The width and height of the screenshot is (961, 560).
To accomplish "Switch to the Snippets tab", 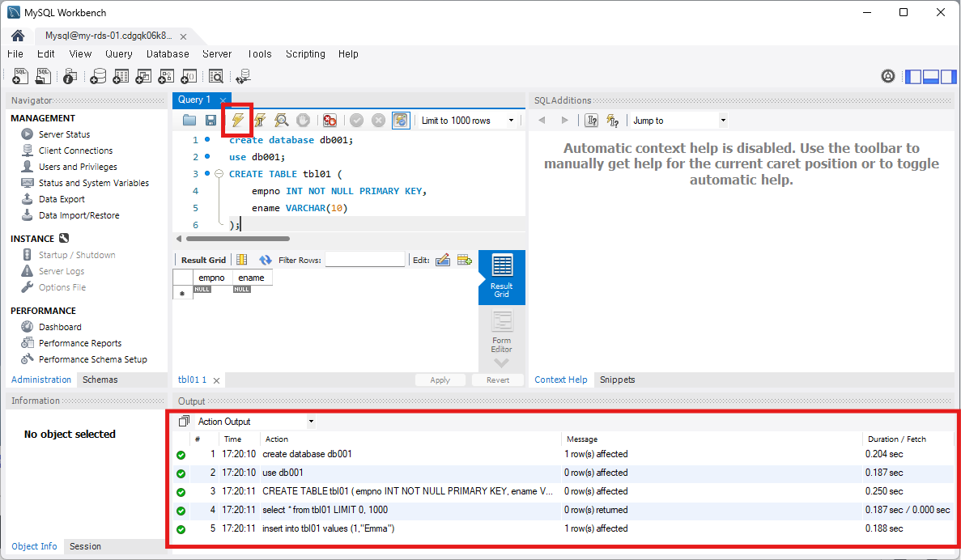I will tap(617, 380).
